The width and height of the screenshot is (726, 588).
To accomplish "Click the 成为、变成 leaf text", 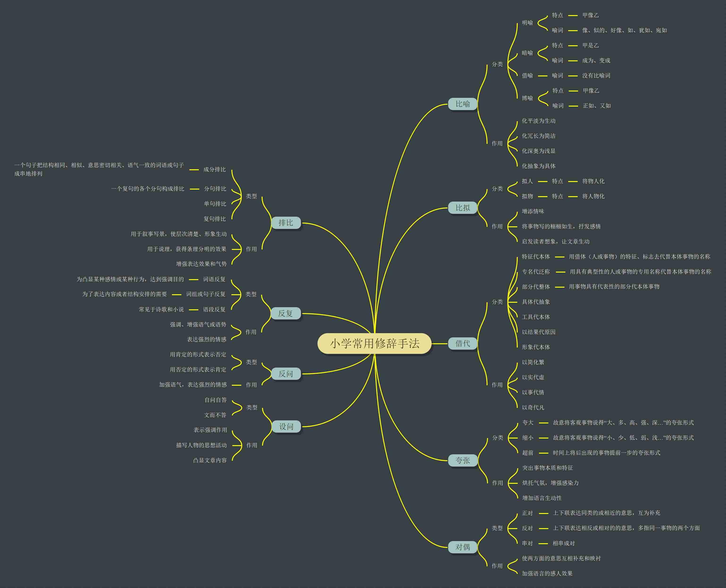I will point(596,61).
